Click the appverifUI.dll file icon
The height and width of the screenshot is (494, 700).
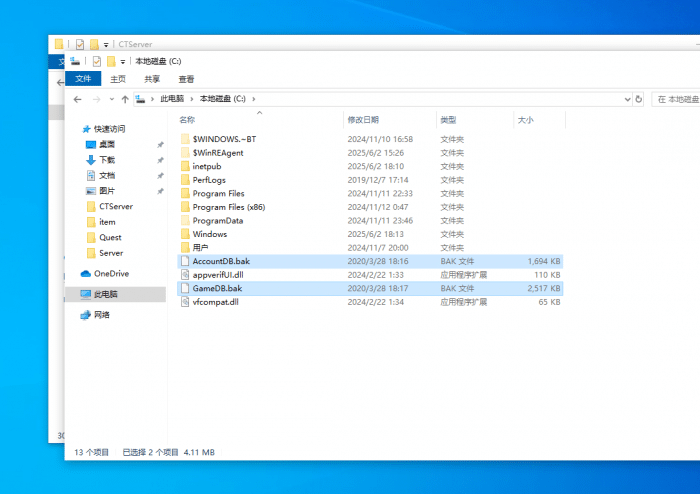(x=184, y=274)
